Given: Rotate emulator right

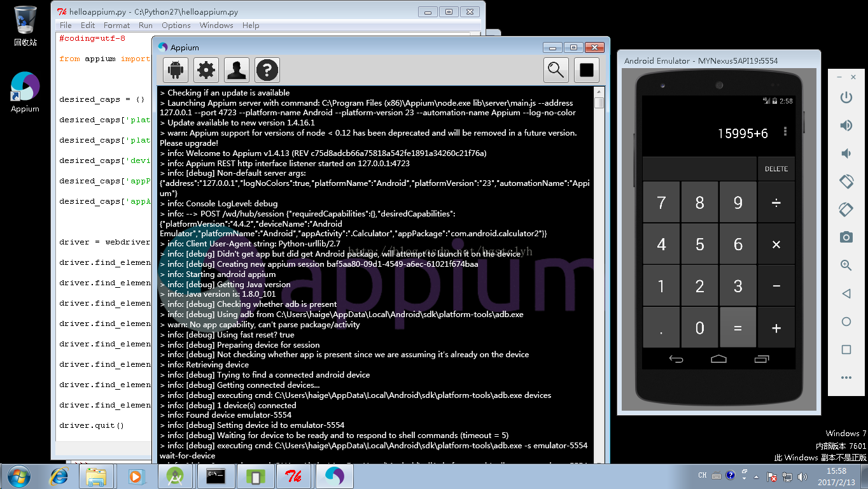Looking at the screenshot, I should pyautogui.click(x=846, y=209).
